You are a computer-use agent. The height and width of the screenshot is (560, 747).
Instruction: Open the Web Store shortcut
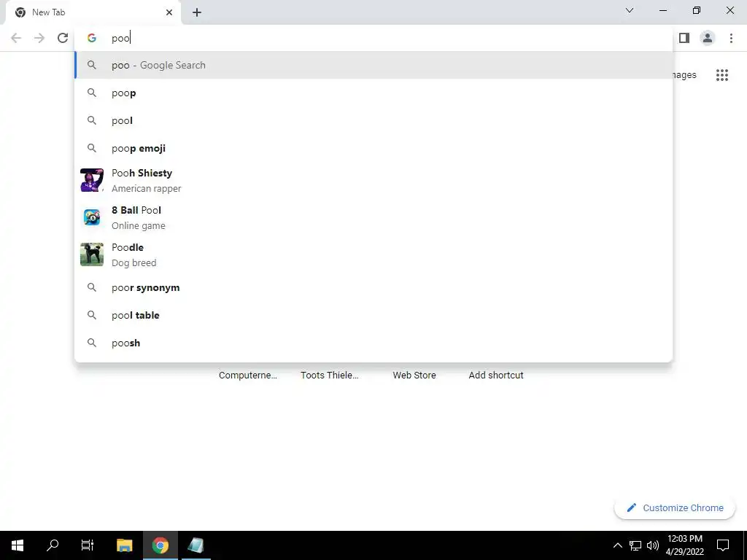414,376
